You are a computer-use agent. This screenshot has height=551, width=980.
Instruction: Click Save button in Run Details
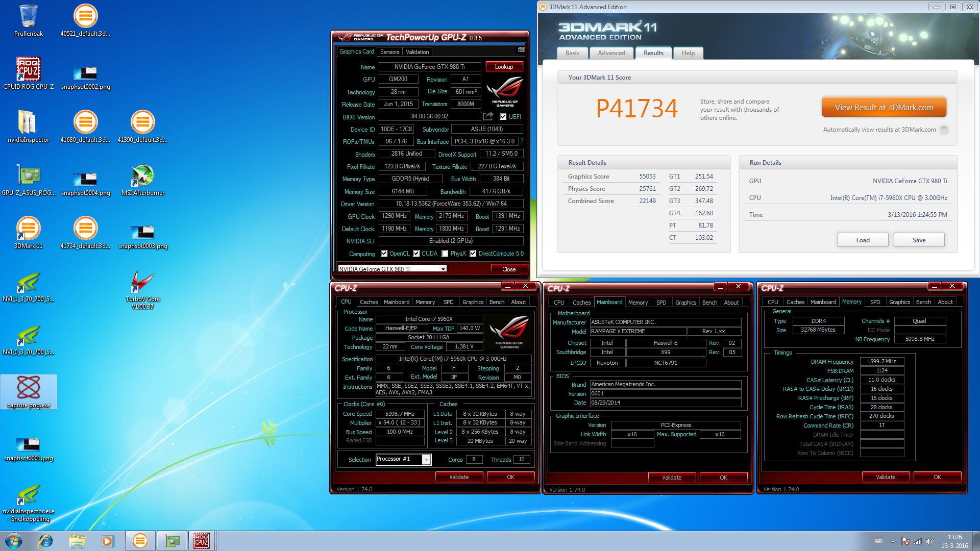tap(919, 240)
